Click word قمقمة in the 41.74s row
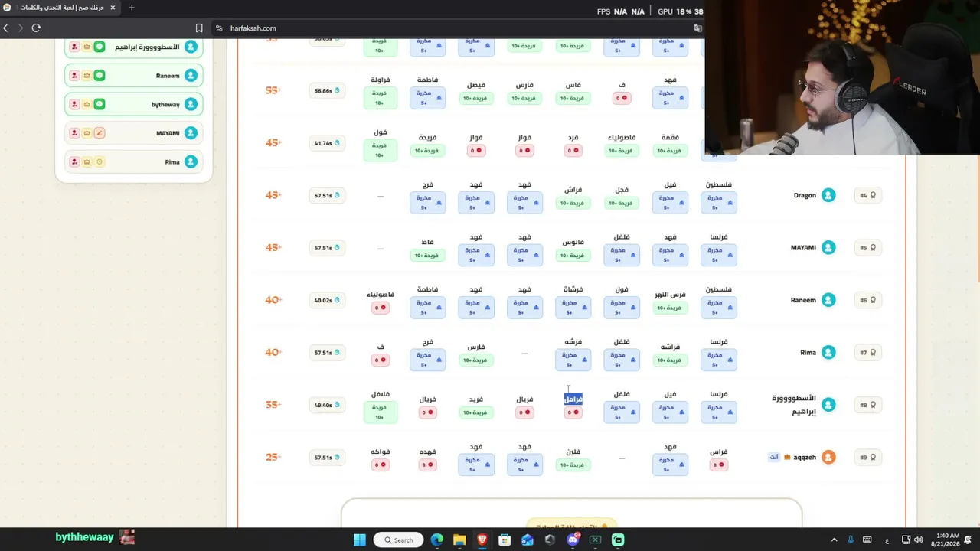 coord(670,138)
